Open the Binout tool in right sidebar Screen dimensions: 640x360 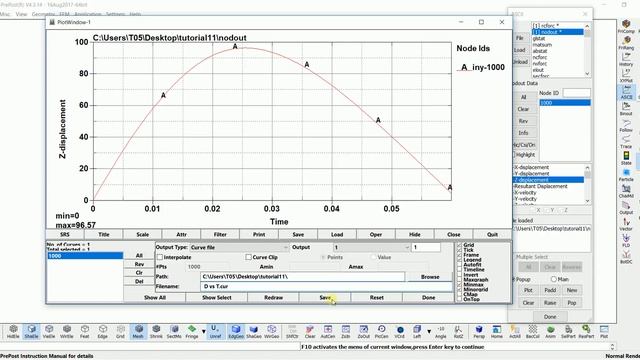coord(626,109)
